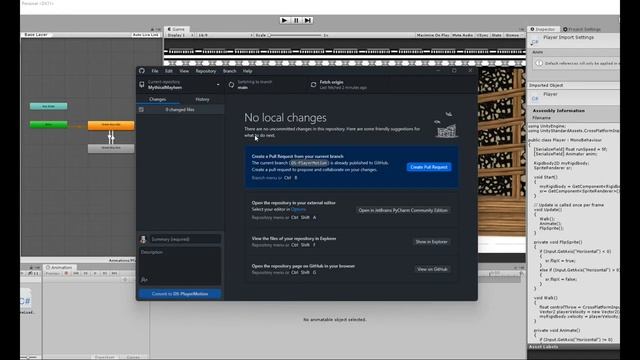Click Open in JetBrains PyCharm Community Edition
This screenshot has height=360, width=640.
coord(403,210)
